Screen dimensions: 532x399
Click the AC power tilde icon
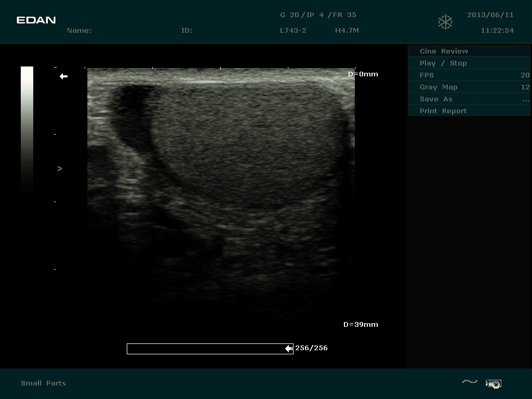[469, 382]
